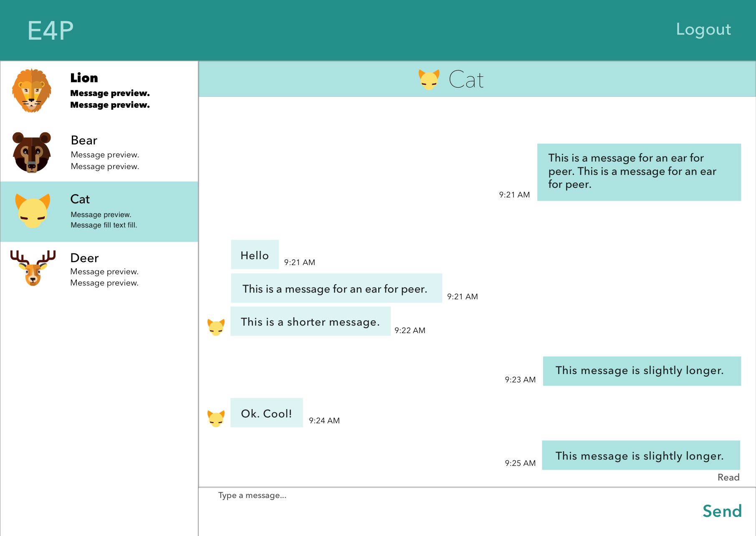The height and width of the screenshot is (536, 756).
Task: Click the Cat avatar in chat header
Action: (x=429, y=79)
